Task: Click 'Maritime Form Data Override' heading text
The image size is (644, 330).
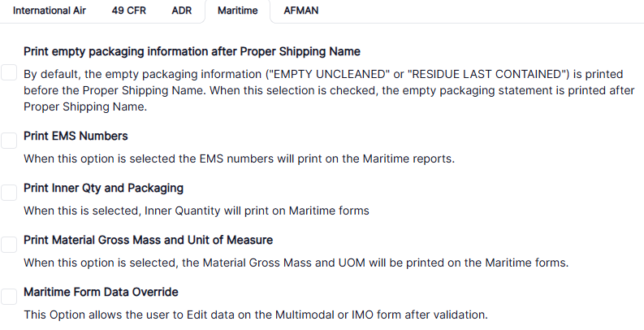Action: pyautogui.click(x=101, y=292)
